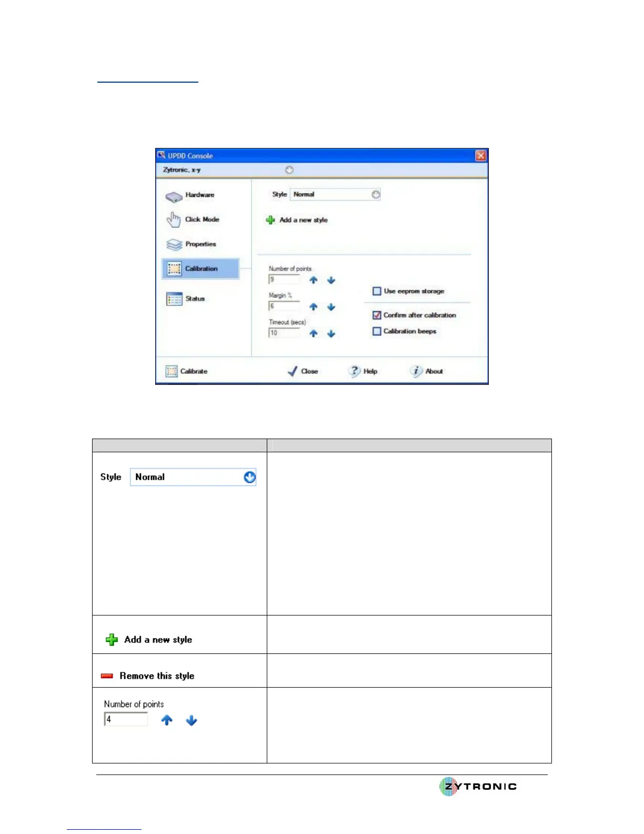Click the Zytronic logo in the footer

click(478, 787)
